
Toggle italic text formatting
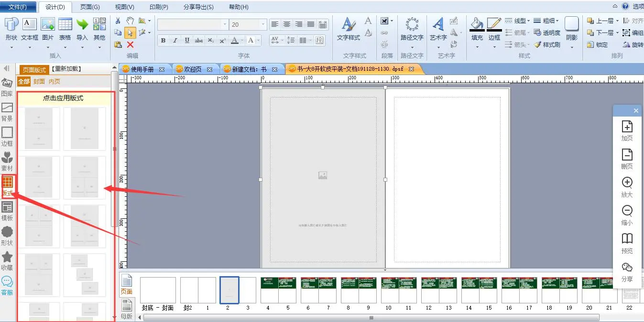tap(175, 41)
